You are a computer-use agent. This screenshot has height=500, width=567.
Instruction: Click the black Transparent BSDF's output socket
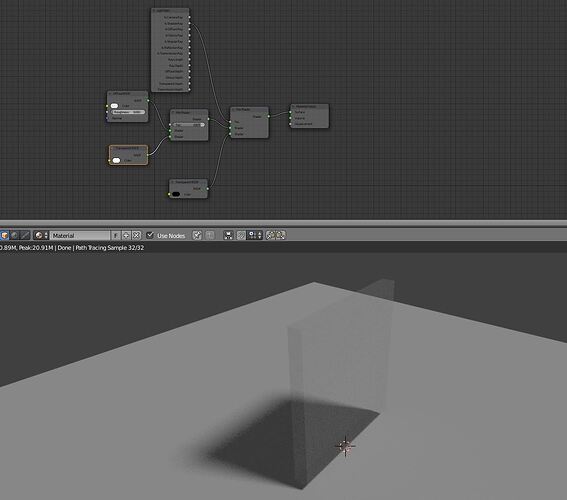[x=208, y=188]
